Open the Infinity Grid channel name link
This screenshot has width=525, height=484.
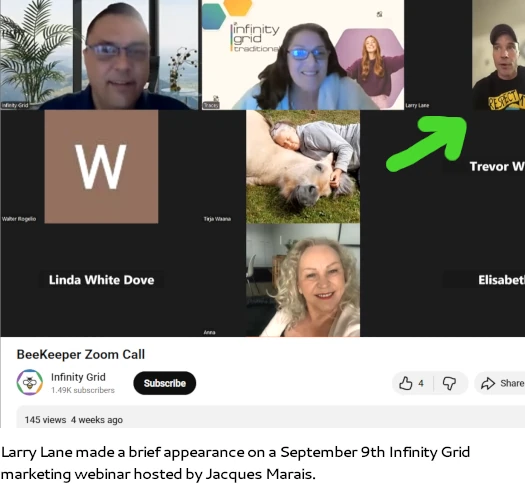click(x=78, y=377)
